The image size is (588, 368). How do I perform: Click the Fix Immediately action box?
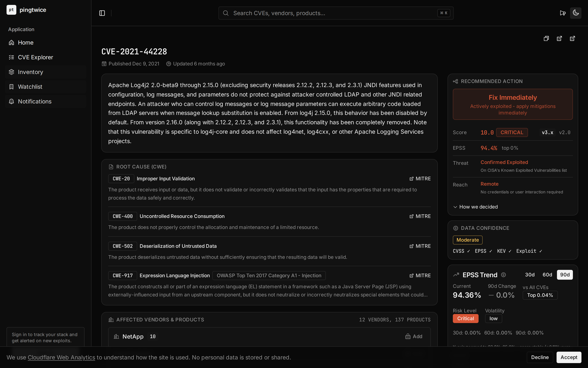click(x=513, y=104)
